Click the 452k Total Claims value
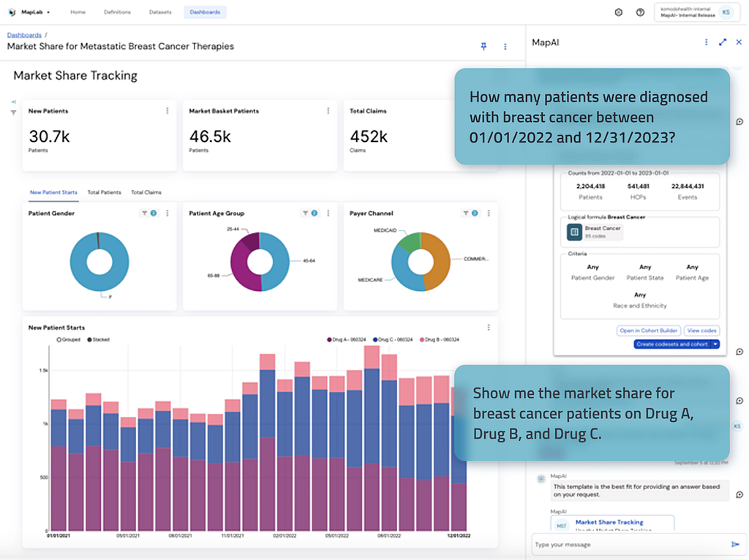The height and width of the screenshot is (560, 749). 369,137
